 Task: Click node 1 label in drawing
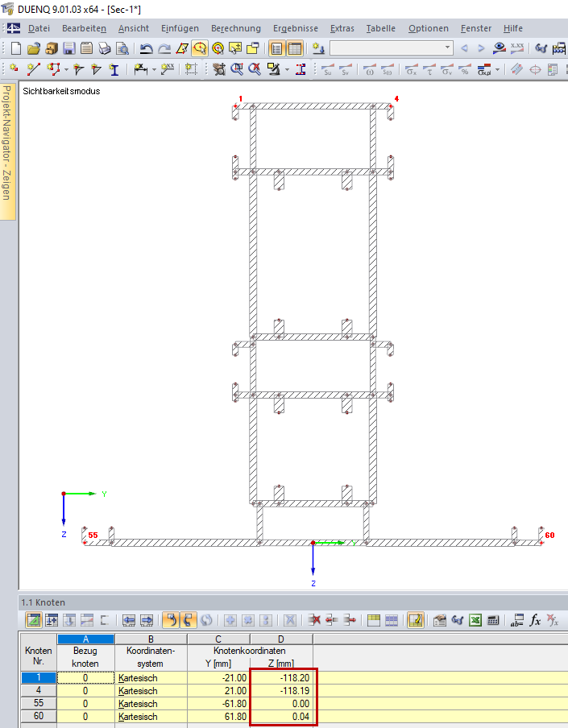pyautogui.click(x=241, y=98)
